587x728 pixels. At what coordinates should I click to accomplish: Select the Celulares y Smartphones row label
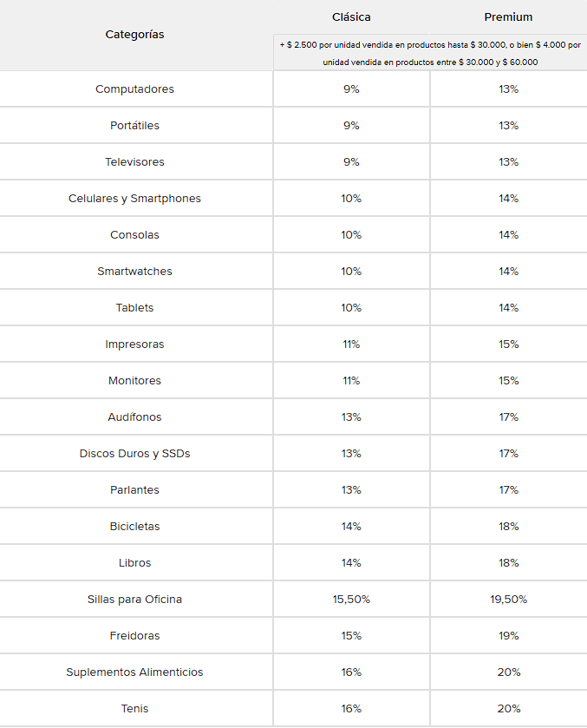coord(134,199)
